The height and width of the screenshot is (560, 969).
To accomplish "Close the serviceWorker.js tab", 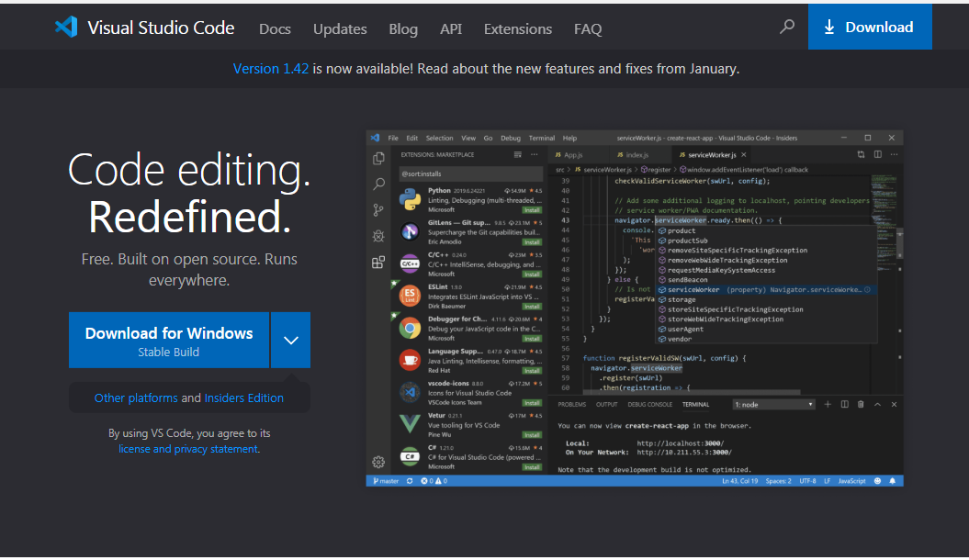I will tap(743, 155).
